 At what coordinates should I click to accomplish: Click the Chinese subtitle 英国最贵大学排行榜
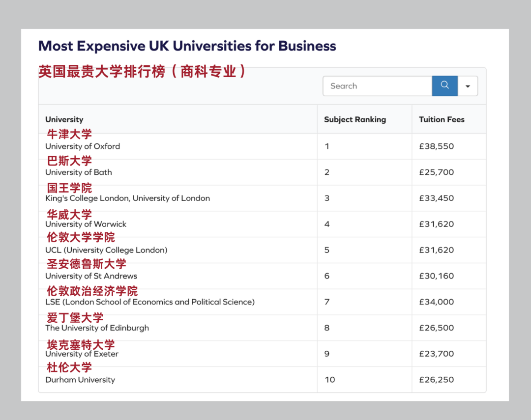[142, 71]
